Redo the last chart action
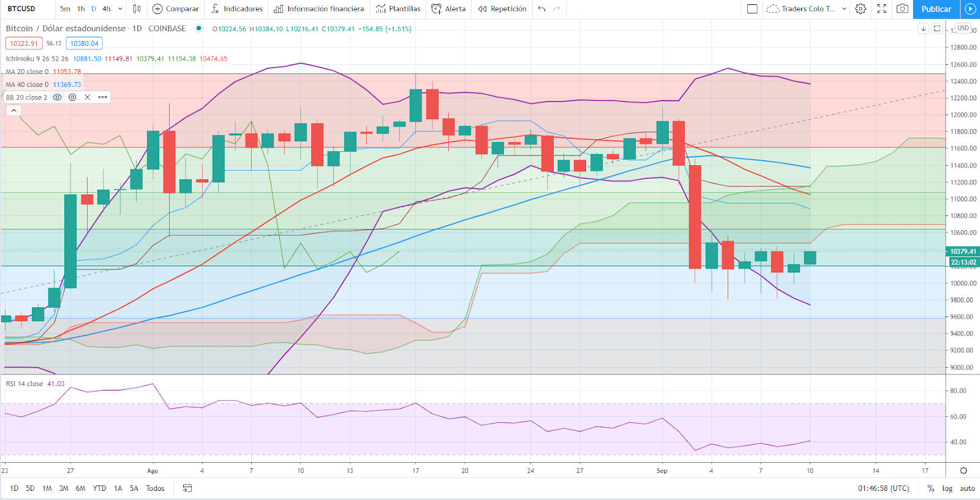 pos(557,9)
